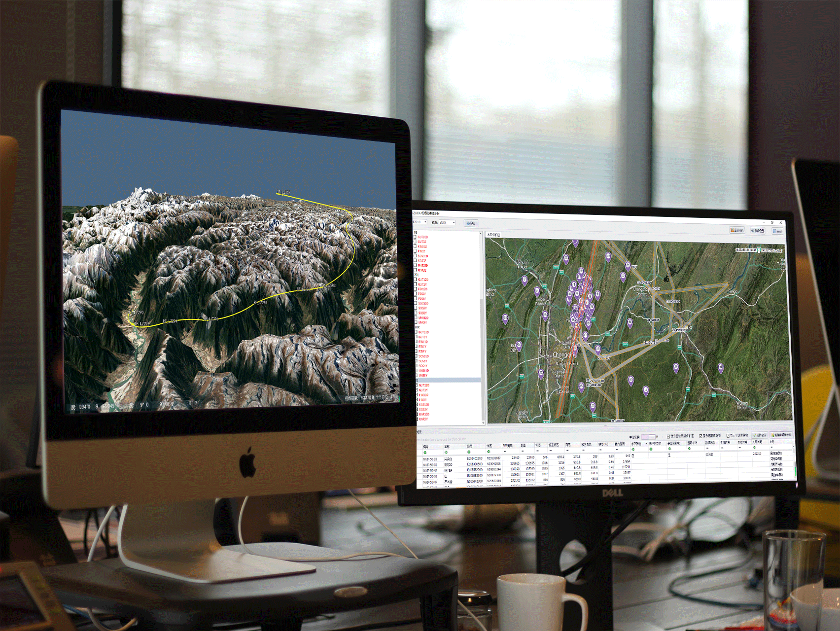Open the circular settings button in top-right toolbar

point(758,231)
